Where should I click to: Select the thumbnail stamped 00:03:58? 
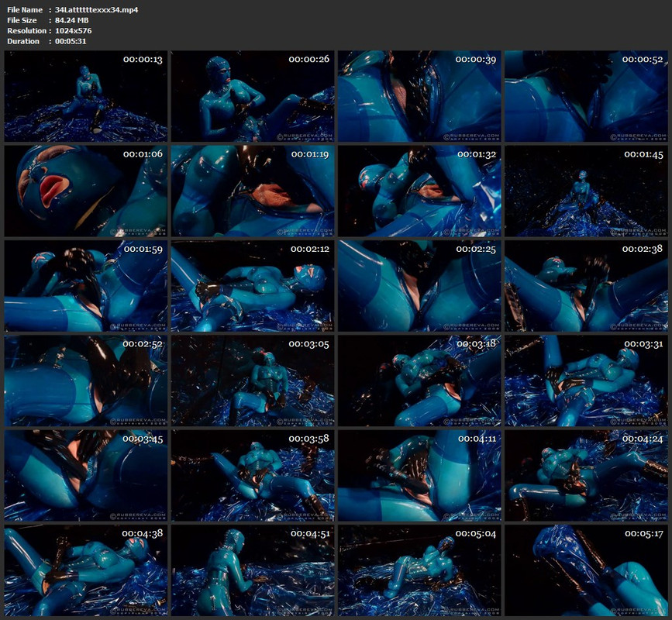pos(253,476)
